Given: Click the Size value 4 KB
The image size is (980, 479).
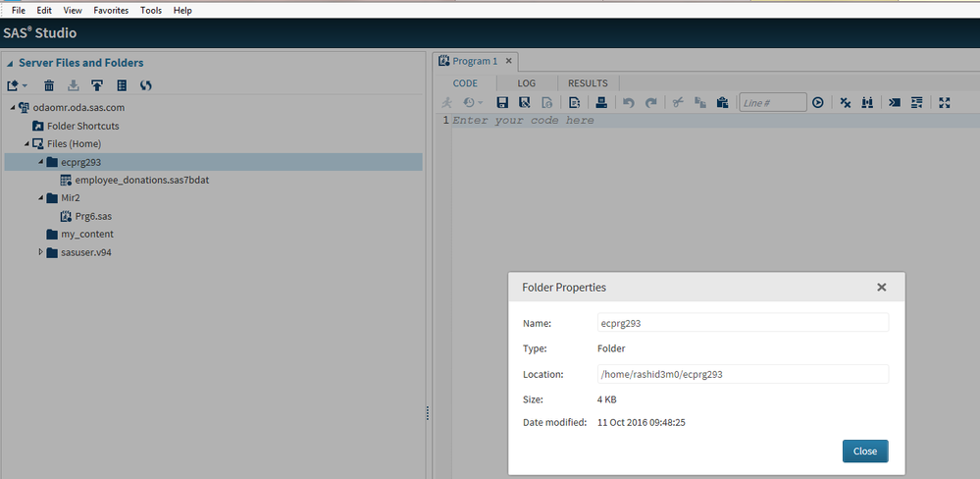Looking at the screenshot, I should 607,399.
